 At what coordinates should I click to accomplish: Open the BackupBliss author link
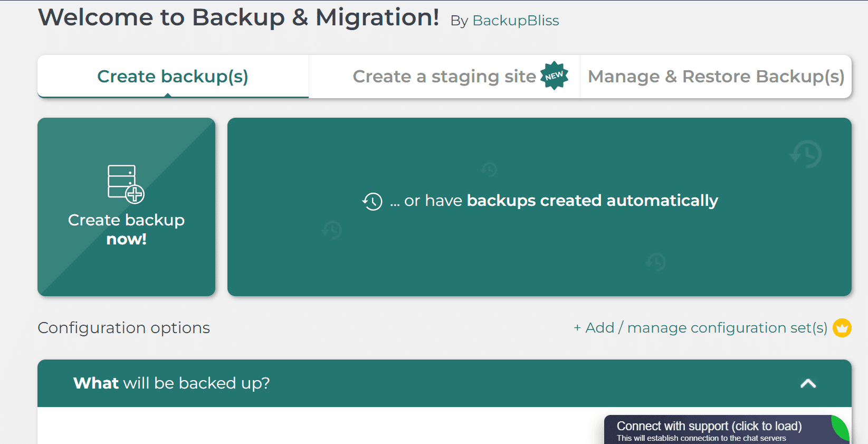click(516, 21)
